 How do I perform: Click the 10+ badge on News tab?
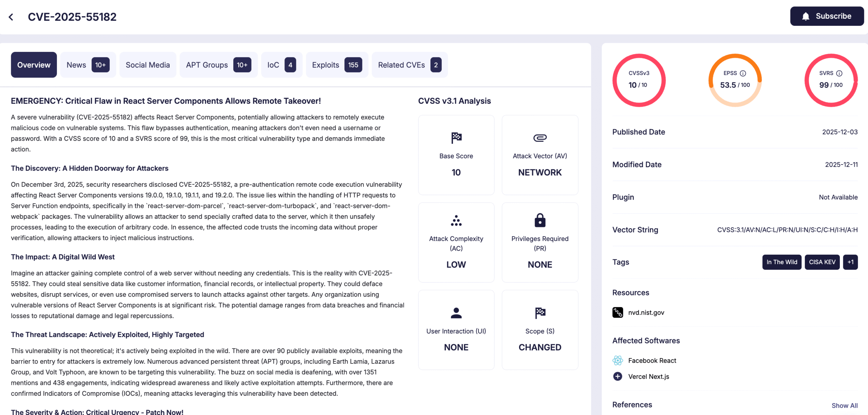pyautogui.click(x=100, y=65)
